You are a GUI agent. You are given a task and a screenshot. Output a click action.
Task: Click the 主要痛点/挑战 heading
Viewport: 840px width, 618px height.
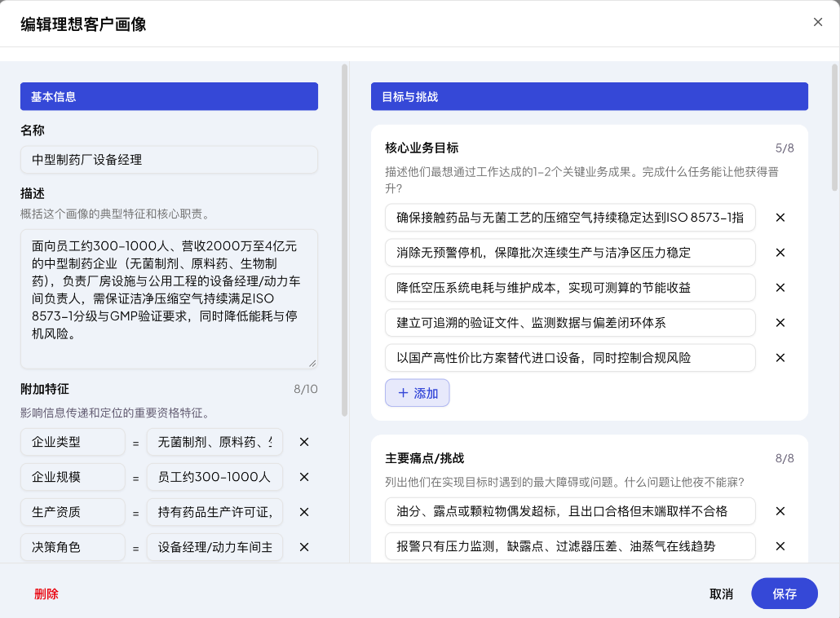coord(424,458)
